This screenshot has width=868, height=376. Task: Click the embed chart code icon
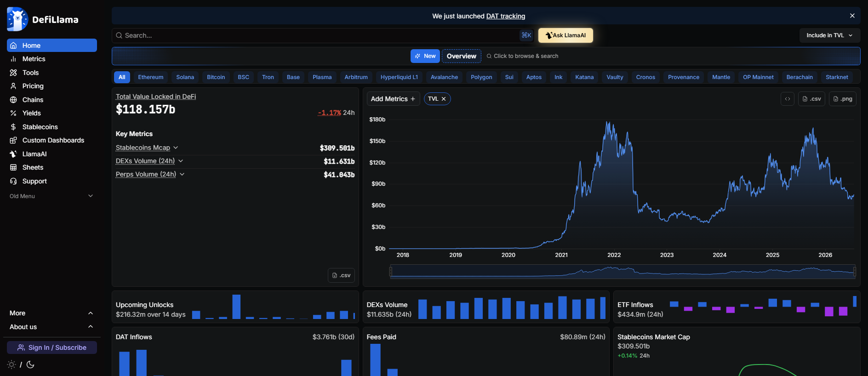click(x=788, y=99)
